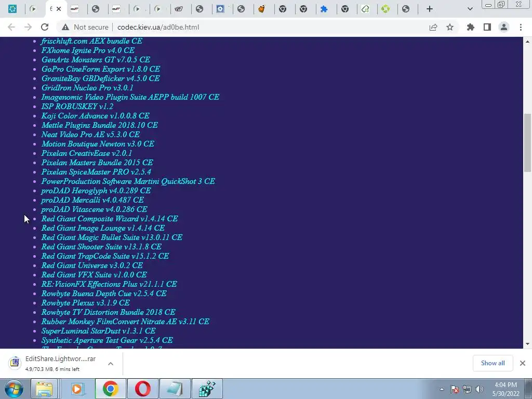Open PowerProduction Martini QuickShot 3 CE link

(128, 181)
